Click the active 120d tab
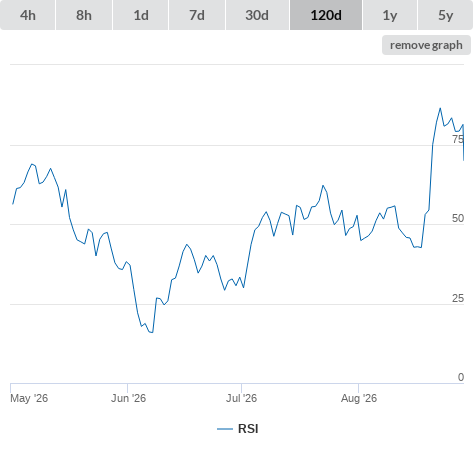Screen dimensions: 474x455 326,15
